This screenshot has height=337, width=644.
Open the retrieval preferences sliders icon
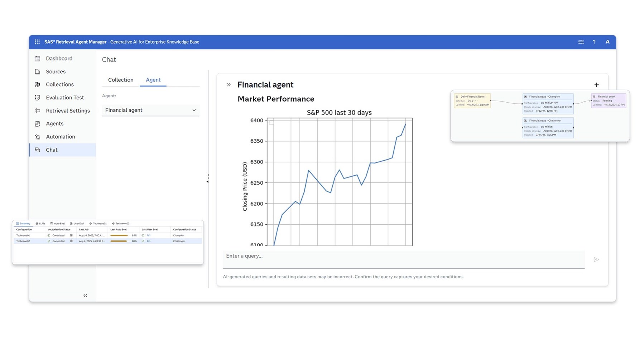point(581,42)
